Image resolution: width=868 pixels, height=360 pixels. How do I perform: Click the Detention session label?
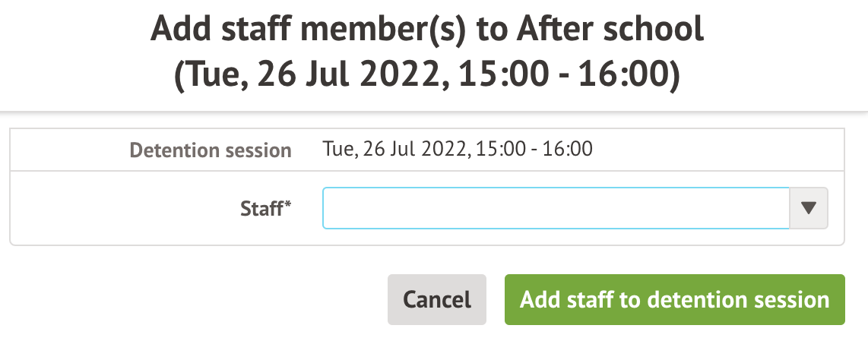click(211, 150)
